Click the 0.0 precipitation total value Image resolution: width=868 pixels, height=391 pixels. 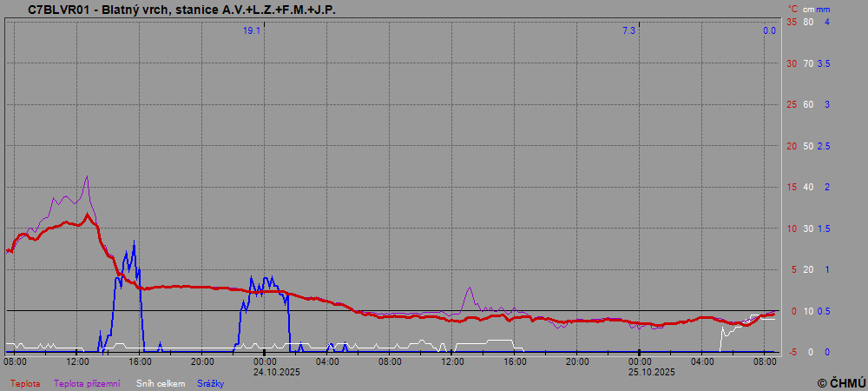click(x=769, y=30)
